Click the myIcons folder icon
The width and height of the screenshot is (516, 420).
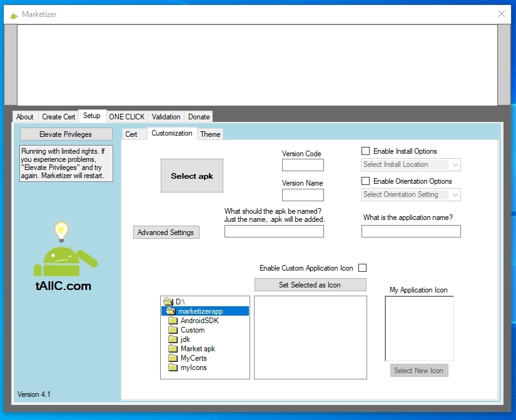[173, 367]
